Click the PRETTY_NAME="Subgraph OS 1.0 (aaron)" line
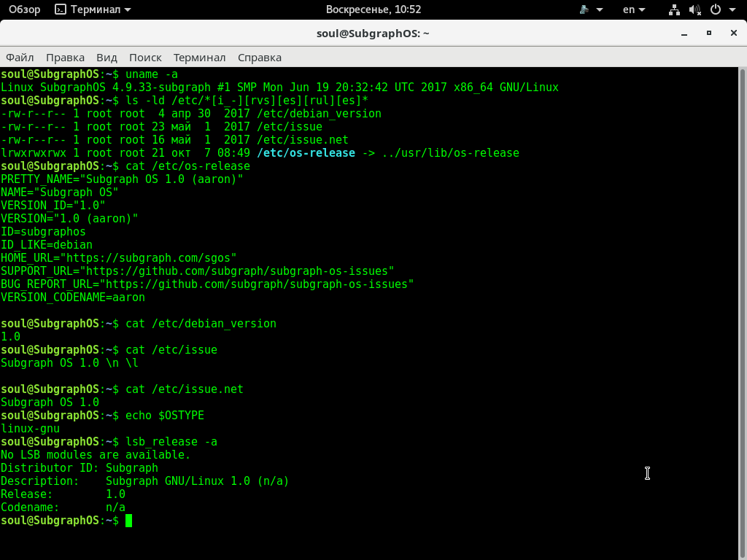747x560 pixels. pos(122,179)
